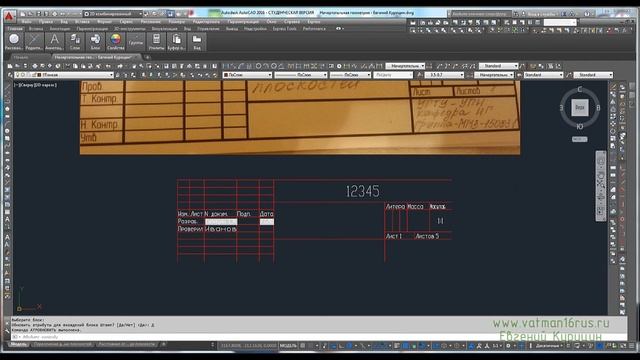640x360 pixels.
Task: Toggle lock for the current layer
Action: pos(33,75)
